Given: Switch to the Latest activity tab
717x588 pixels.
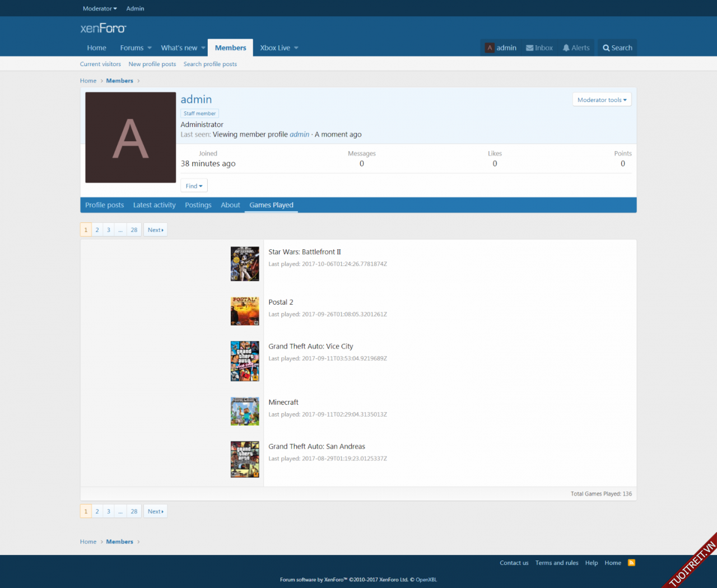Looking at the screenshot, I should tap(154, 205).
